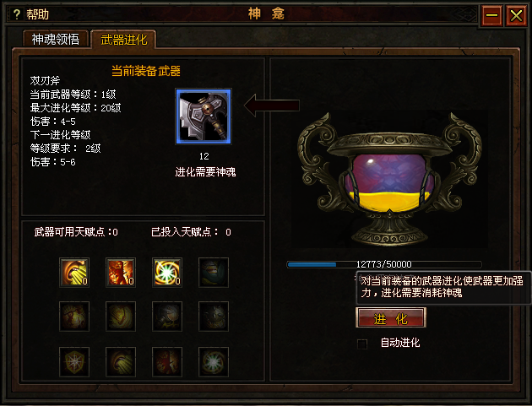Switch to the 神魂领悟 tab
The height and width of the screenshot is (406, 532).
(56, 39)
